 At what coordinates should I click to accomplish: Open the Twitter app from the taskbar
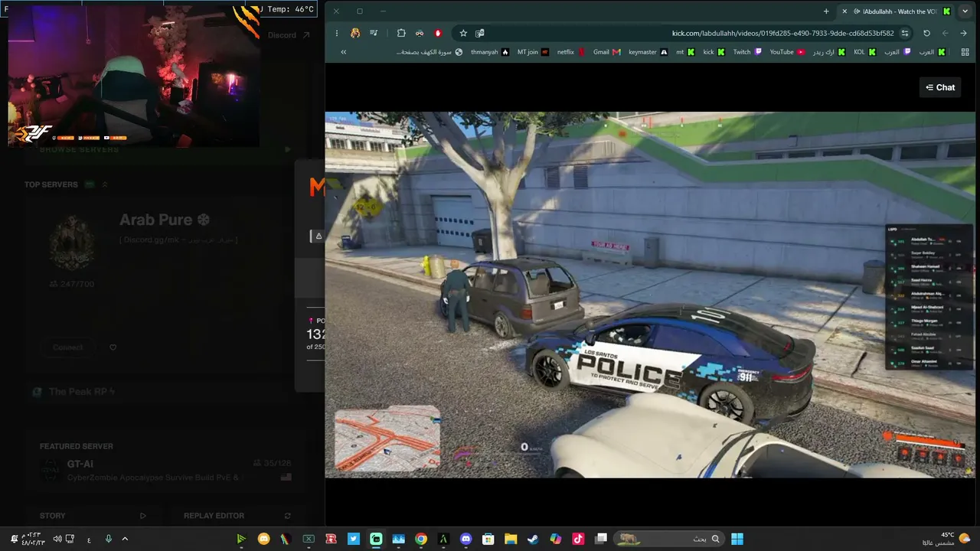point(354,539)
